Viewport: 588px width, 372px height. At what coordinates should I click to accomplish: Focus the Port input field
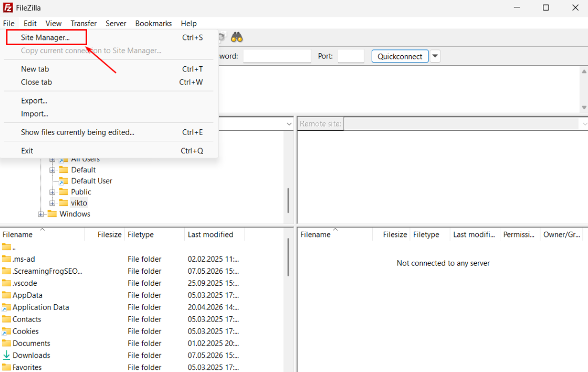[351, 56]
